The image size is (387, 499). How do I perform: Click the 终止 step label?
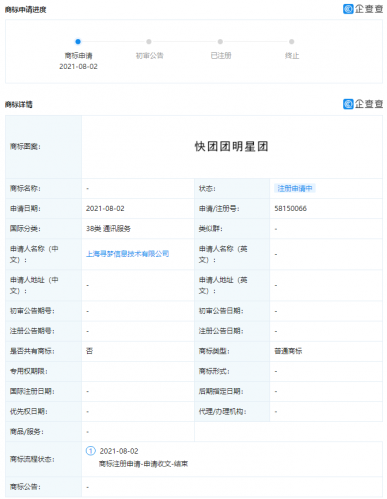click(x=292, y=55)
